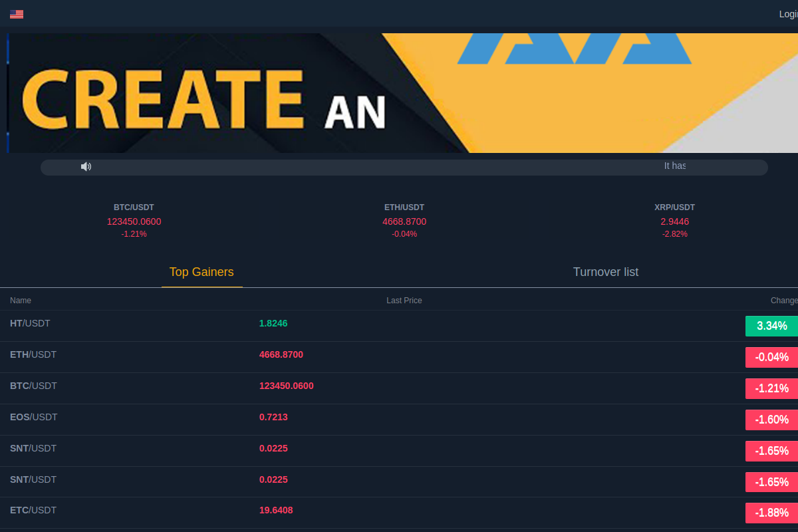The image size is (798, 532).
Task: Switch to the Top Gainers tab
Action: 201,272
